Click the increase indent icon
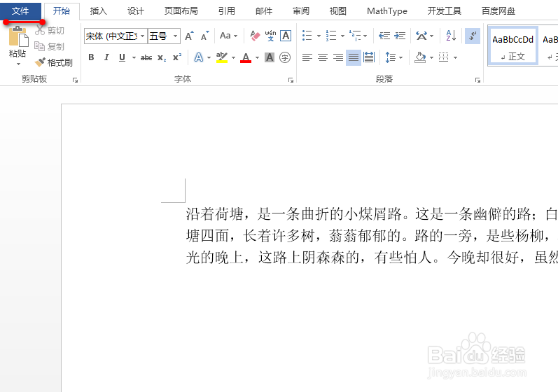558x392 pixels. coord(400,36)
